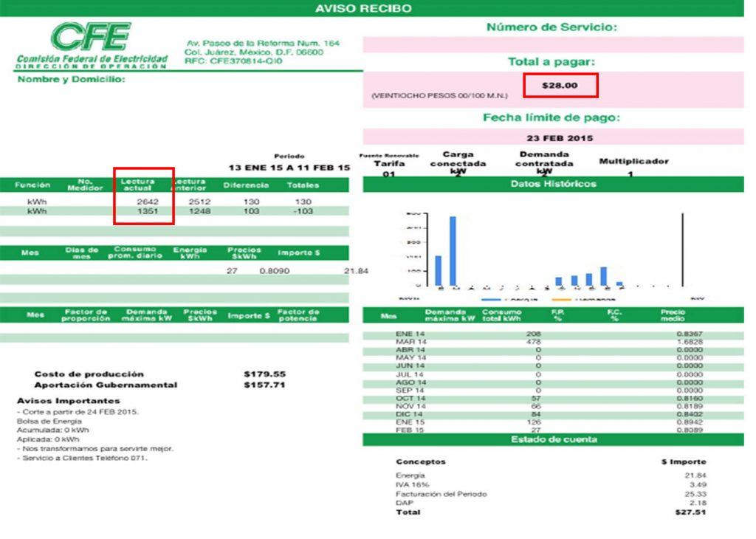The image size is (756, 539).
Task: Click the 'Número de Servicio:' heading
Action: pyautogui.click(x=551, y=27)
